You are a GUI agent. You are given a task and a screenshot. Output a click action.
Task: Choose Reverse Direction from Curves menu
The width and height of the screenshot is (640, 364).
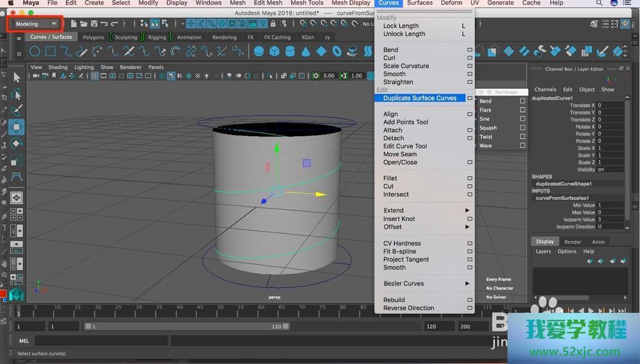pyautogui.click(x=408, y=308)
